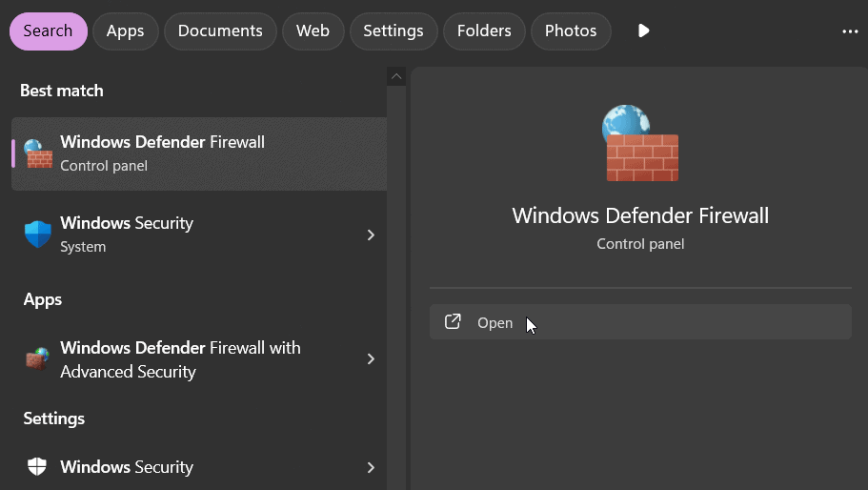Expand Windows Security settings chevron
Viewport: 868px width, 490px height.
[x=371, y=468]
